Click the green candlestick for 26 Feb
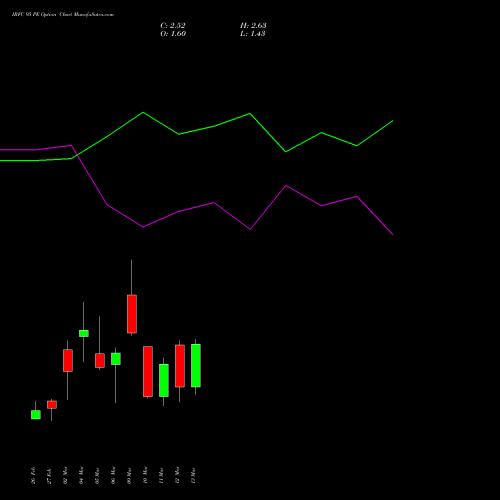Image resolution: width=500 pixels, height=500 pixels. [36, 415]
